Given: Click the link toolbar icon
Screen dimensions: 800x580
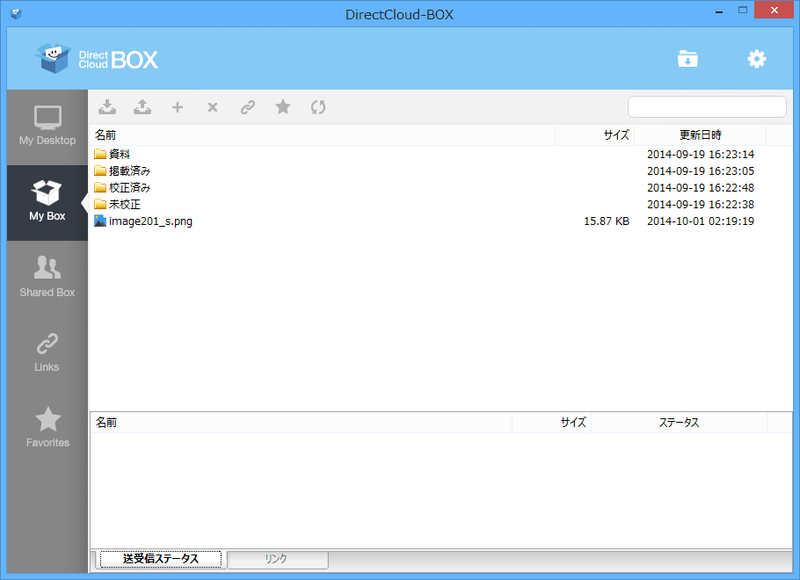Looking at the screenshot, I should click(x=247, y=106).
